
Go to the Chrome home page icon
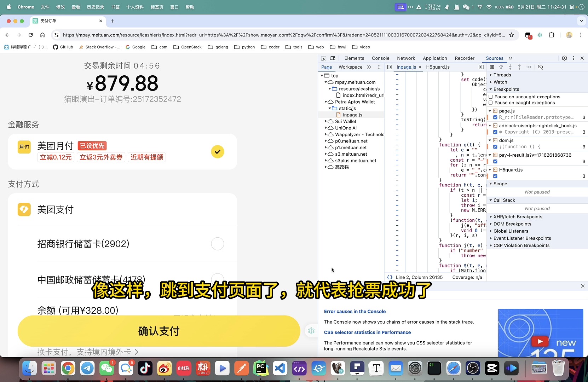(x=42, y=35)
